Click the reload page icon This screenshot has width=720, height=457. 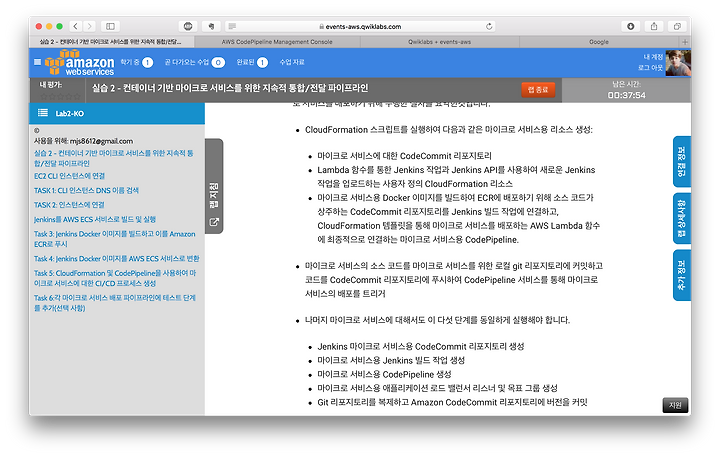[489, 26]
